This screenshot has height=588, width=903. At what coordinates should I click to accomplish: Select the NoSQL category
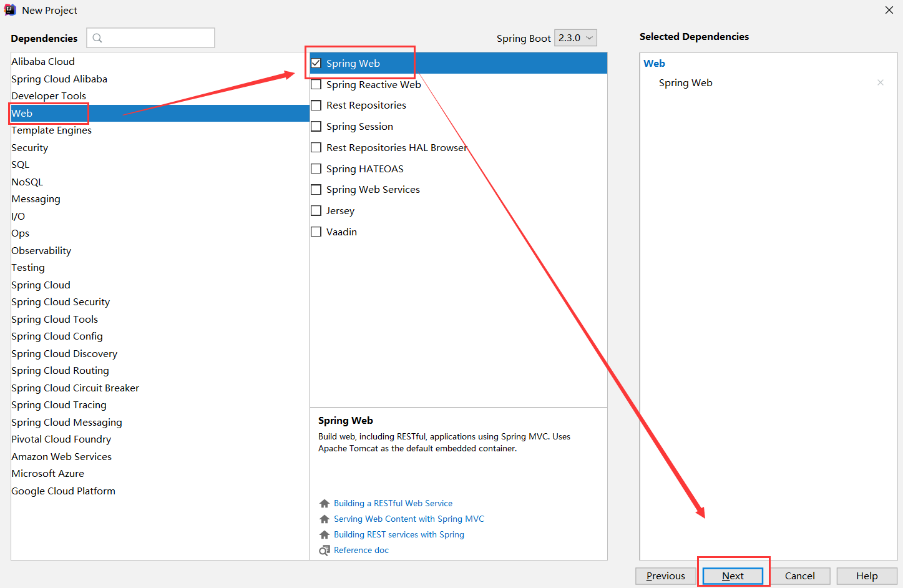[x=160, y=182]
